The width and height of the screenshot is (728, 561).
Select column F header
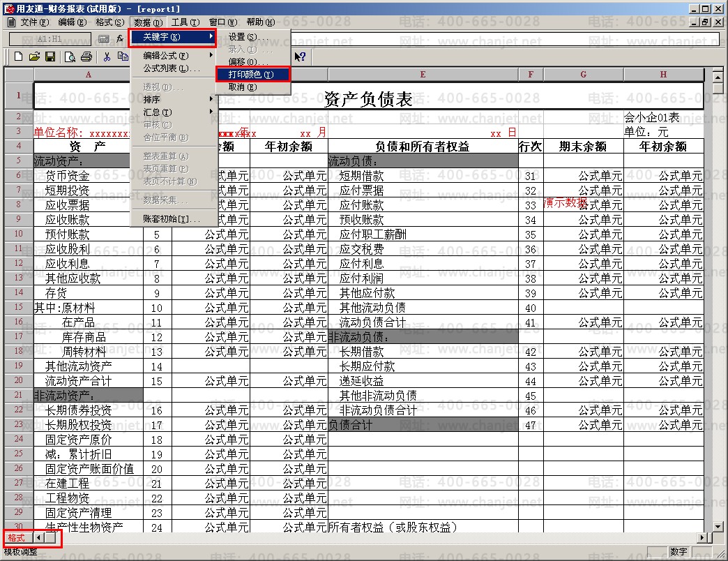point(531,74)
